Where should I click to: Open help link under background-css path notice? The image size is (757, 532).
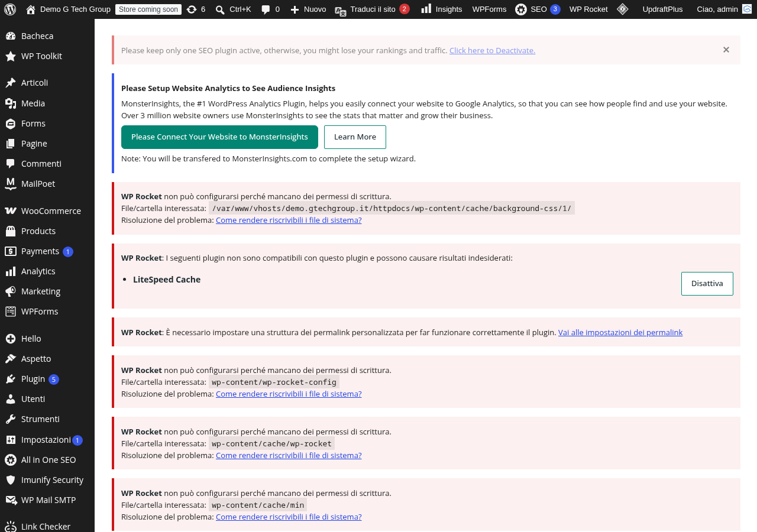289,220
